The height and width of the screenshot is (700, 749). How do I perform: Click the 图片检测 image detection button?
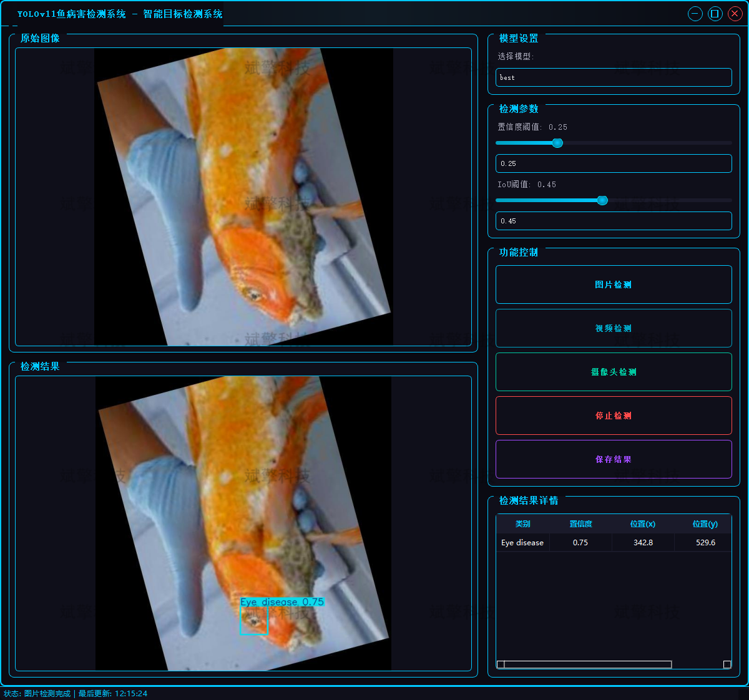614,284
